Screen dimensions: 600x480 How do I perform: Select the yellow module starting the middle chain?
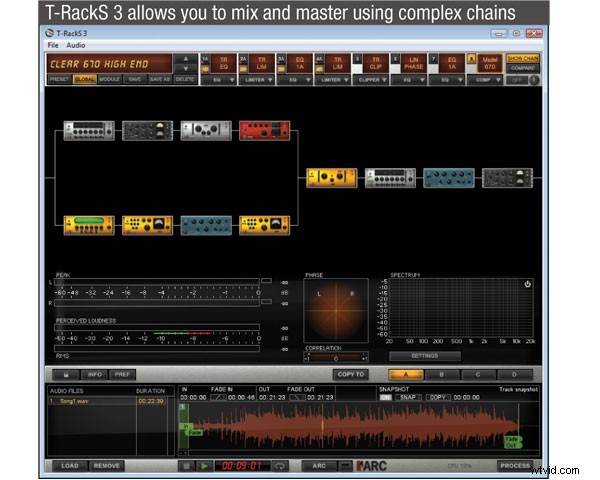point(332,178)
